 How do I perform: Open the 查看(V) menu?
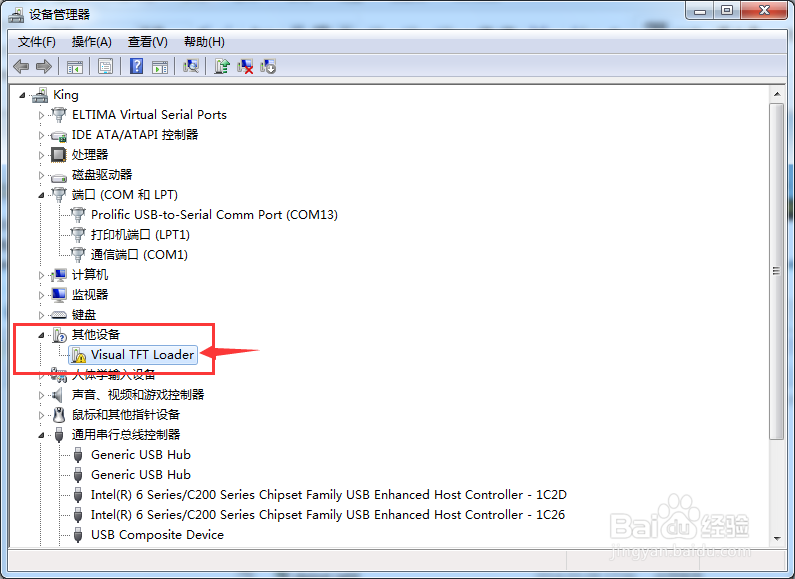148,42
